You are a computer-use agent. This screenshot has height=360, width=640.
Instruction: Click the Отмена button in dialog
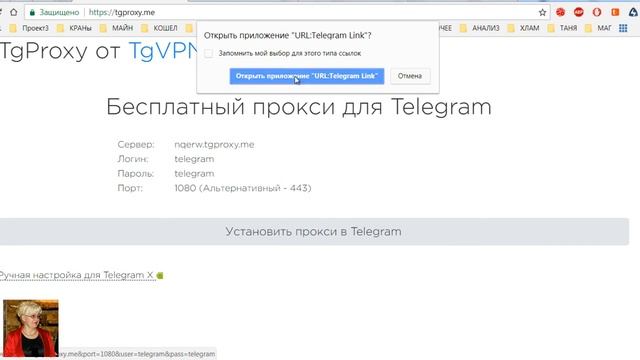410,76
